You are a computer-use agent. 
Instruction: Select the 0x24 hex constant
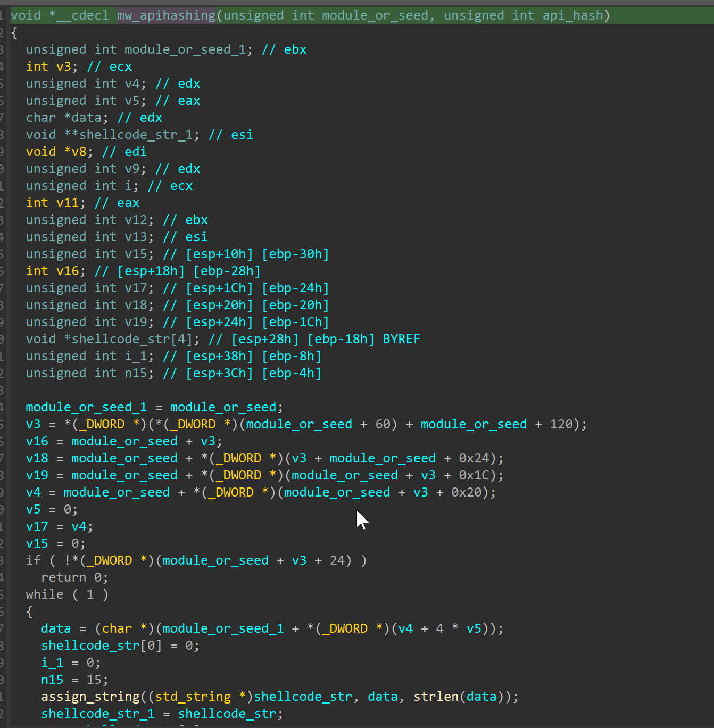[x=474, y=458]
